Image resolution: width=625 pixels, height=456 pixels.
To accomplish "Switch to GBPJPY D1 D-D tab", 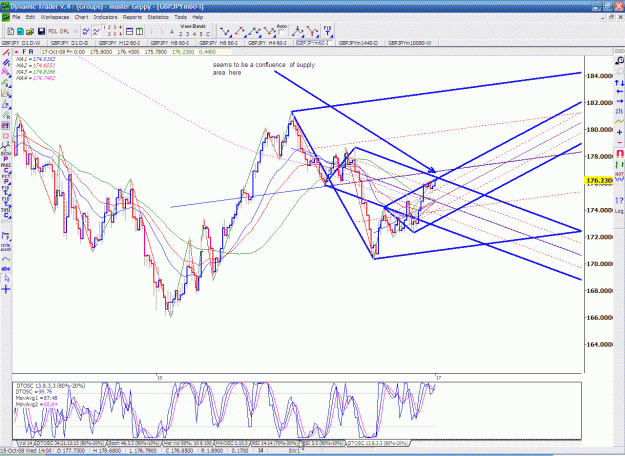I will [x=70, y=43].
